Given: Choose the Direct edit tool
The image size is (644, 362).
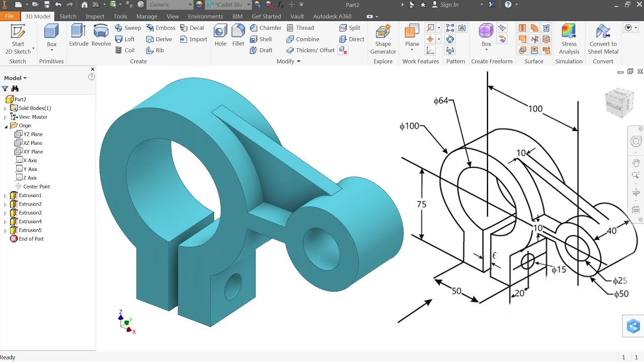Looking at the screenshot, I should [352, 39].
